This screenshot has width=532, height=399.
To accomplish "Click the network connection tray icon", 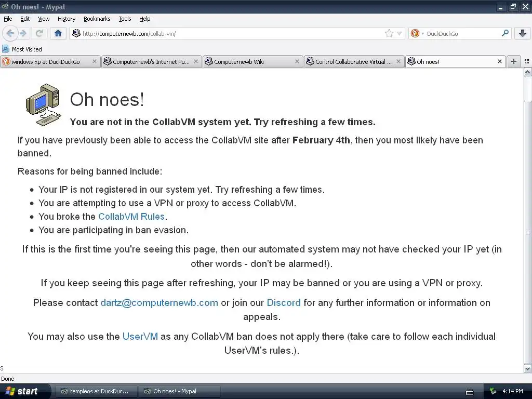I will (x=493, y=391).
